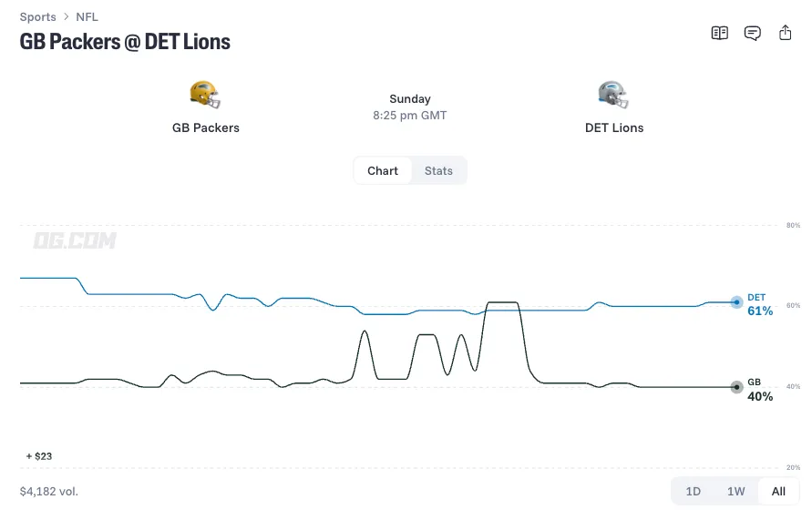Set chart range to All
Screen dimensions: 812x520
(778, 491)
